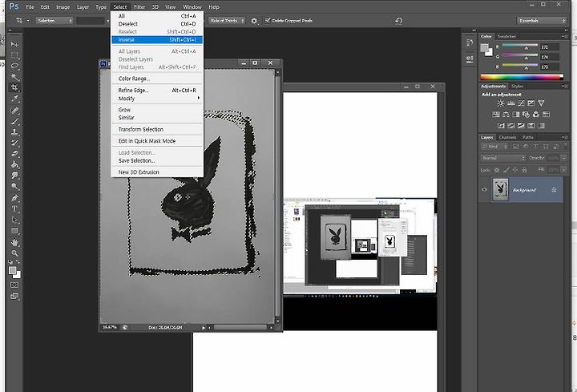
Task: Open the Filter menu
Action: point(139,7)
